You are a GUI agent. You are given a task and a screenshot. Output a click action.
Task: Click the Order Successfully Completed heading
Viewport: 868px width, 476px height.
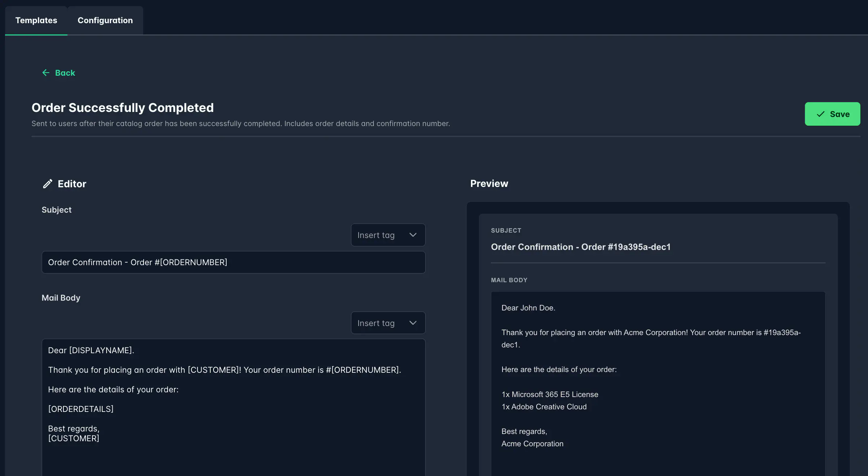click(x=123, y=108)
